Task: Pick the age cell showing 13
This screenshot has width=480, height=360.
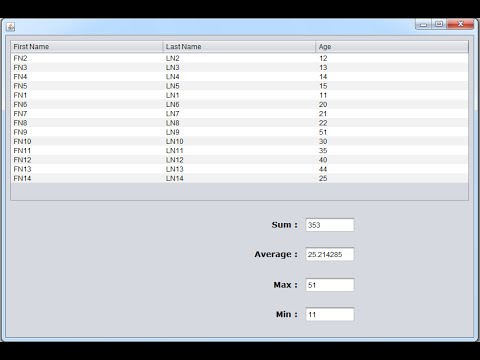Action: (x=392, y=68)
